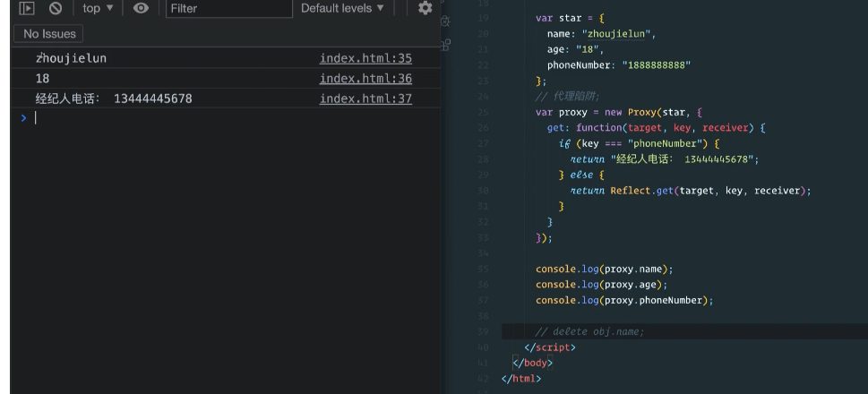The height and width of the screenshot is (394, 868).
Task: Click the age: "18" code line
Action: pyautogui.click(x=576, y=49)
